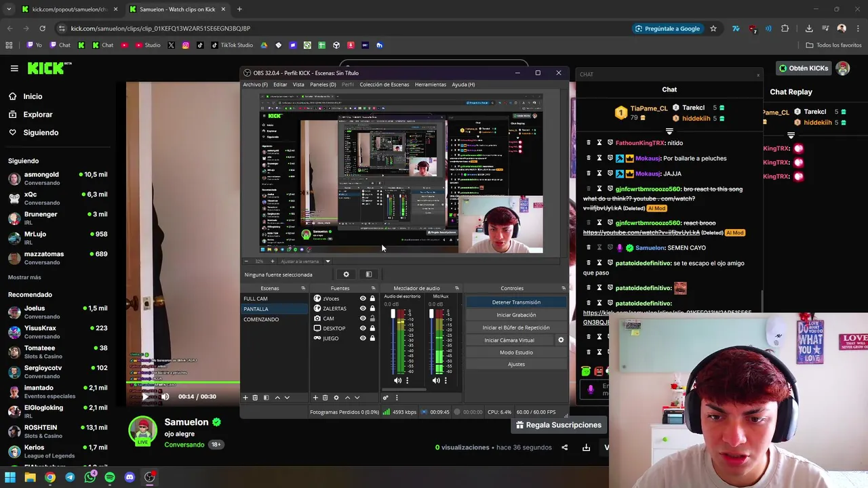Toggle visibility of the zVoces source

click(x=363, y=298)
